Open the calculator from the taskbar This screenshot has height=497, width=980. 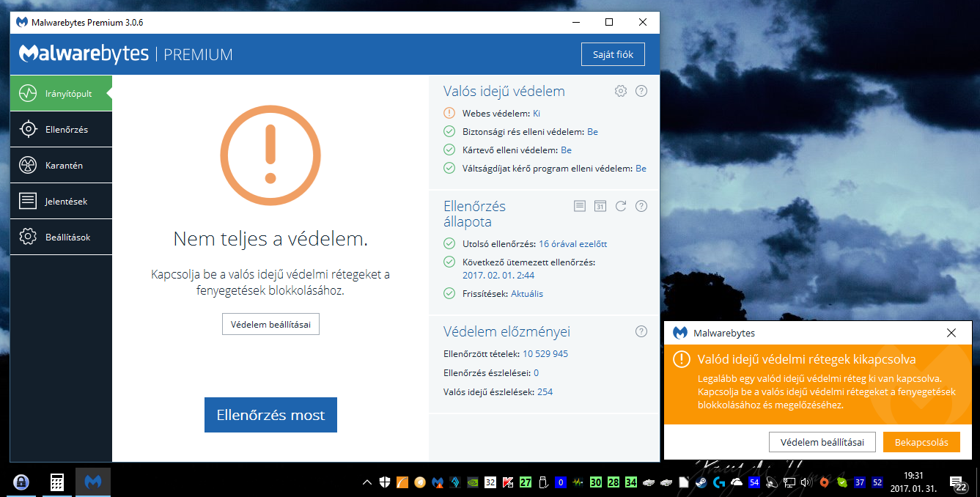pyautogui.click(x=56, y=482)
